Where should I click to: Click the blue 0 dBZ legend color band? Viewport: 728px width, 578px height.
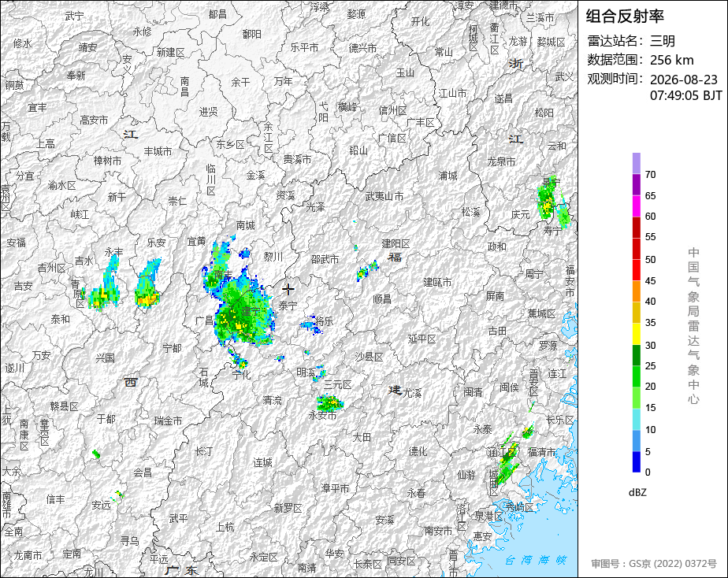[636, 461]
